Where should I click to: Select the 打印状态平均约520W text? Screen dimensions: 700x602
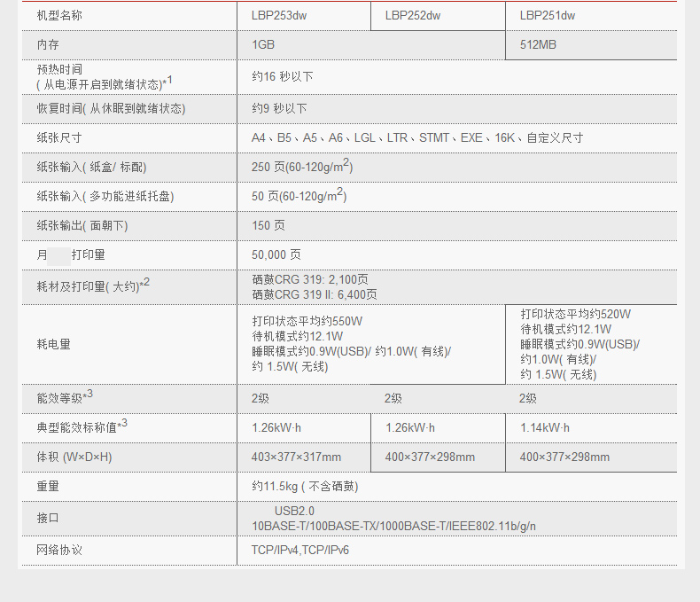point(575,314)
